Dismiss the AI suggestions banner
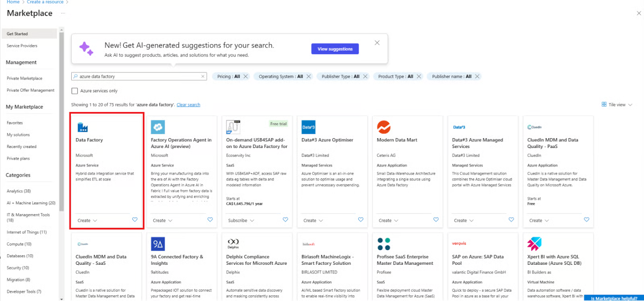 [x=377, y=43]
